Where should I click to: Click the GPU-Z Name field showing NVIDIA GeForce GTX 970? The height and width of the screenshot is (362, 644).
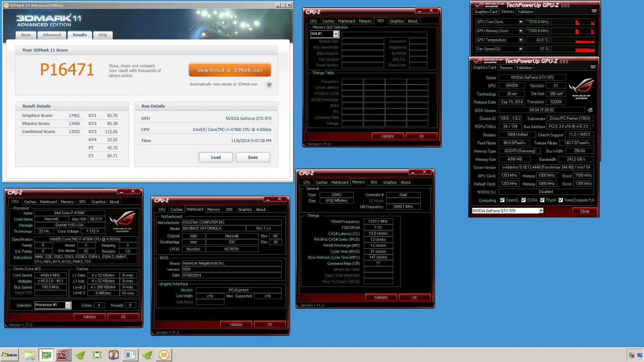532,77
